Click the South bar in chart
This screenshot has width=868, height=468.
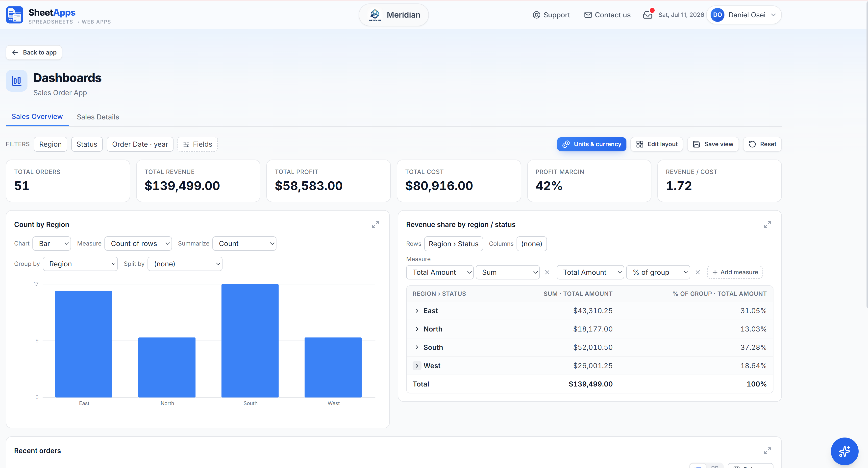point(250,341)
